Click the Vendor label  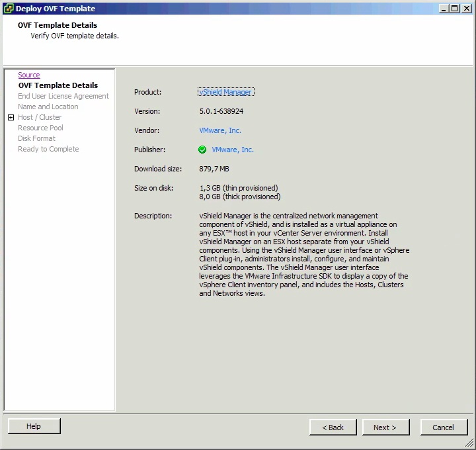coord(147,130)
